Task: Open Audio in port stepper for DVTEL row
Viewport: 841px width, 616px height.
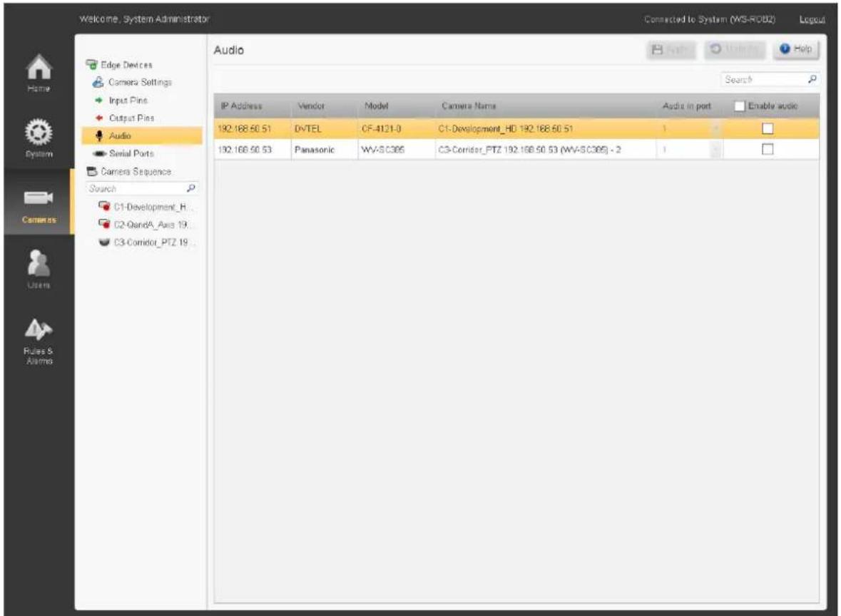Action: [x=715, y=128]
